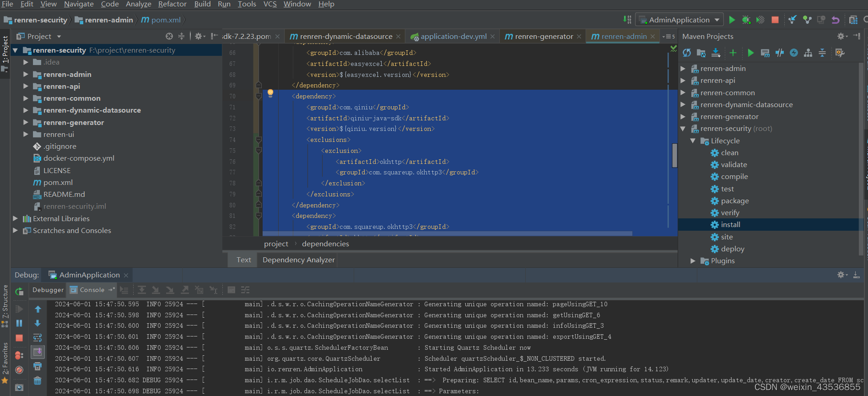Open the Refactor menu

point(173,4)
